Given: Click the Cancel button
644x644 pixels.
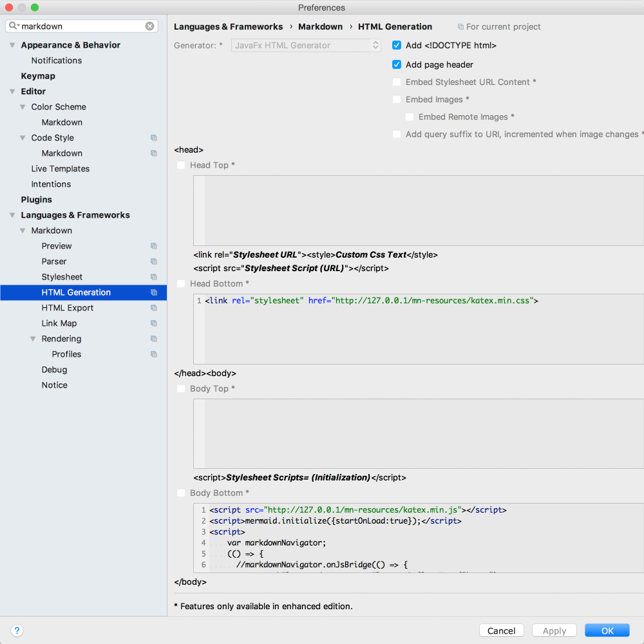Looking at the screenshot, I should click(501, 630).
